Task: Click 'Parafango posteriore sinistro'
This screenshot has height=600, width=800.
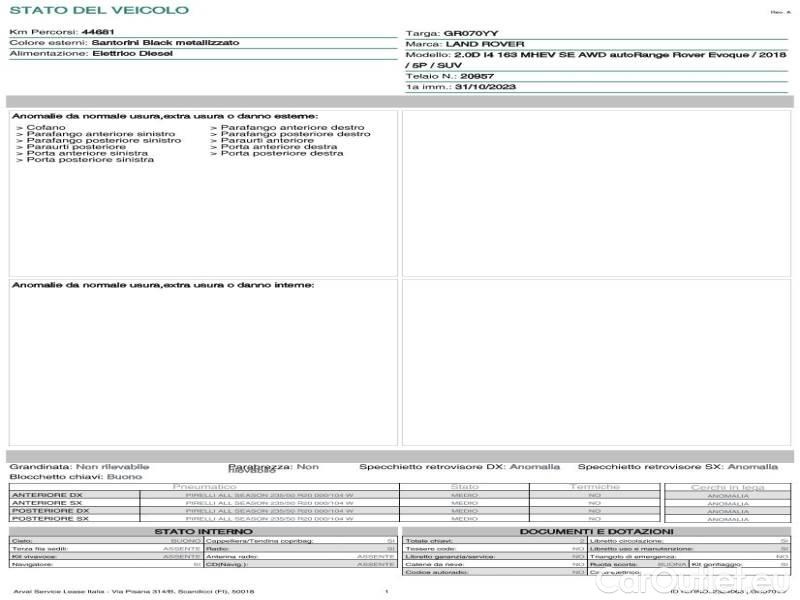Action: tap(104, 140)
